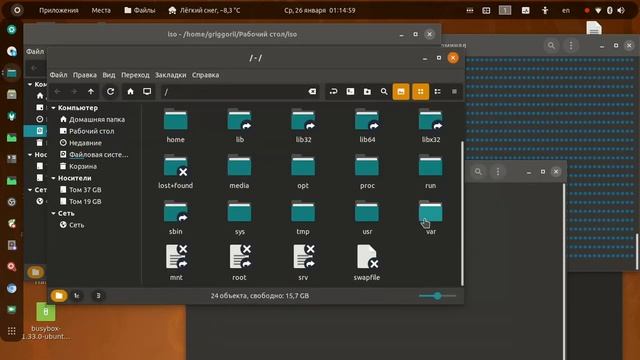This screenshot has width=640, height=360.
Task: Select the proc folder
Action: point(367,167)
